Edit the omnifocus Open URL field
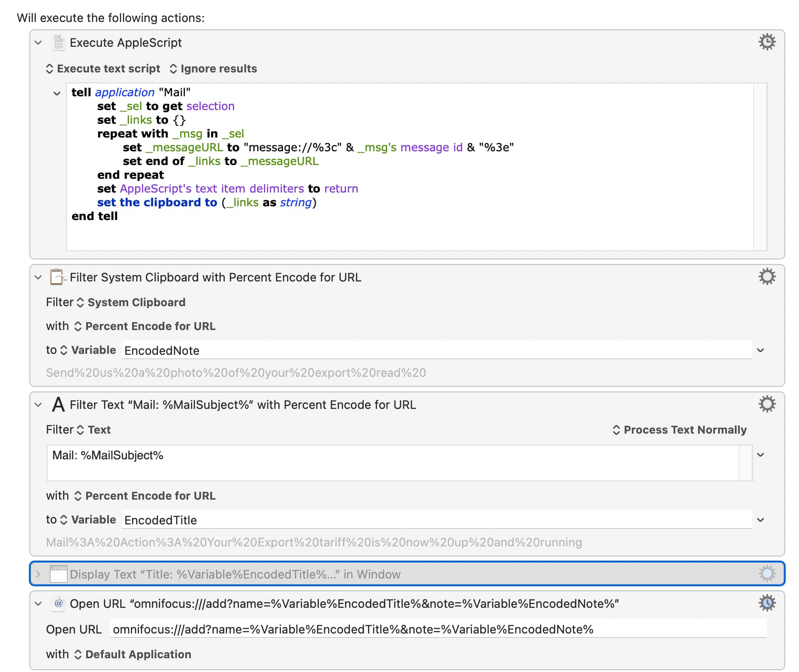 click(x=438, y=629)
